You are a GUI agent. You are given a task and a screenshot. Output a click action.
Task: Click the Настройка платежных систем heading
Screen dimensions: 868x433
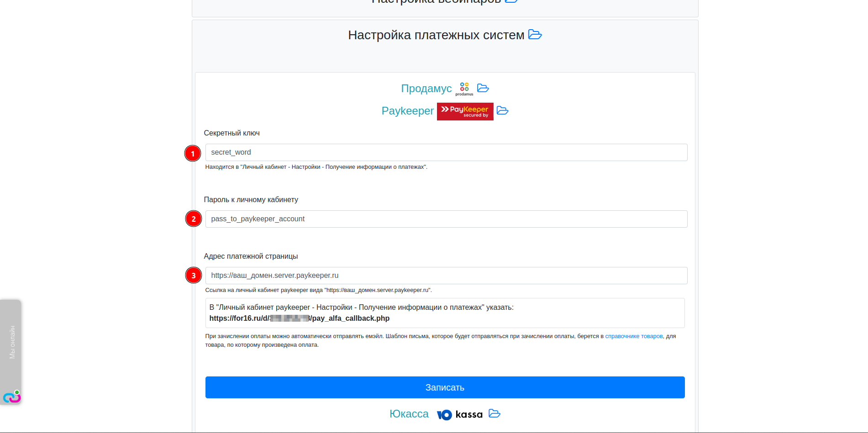[x=436, y=35]
